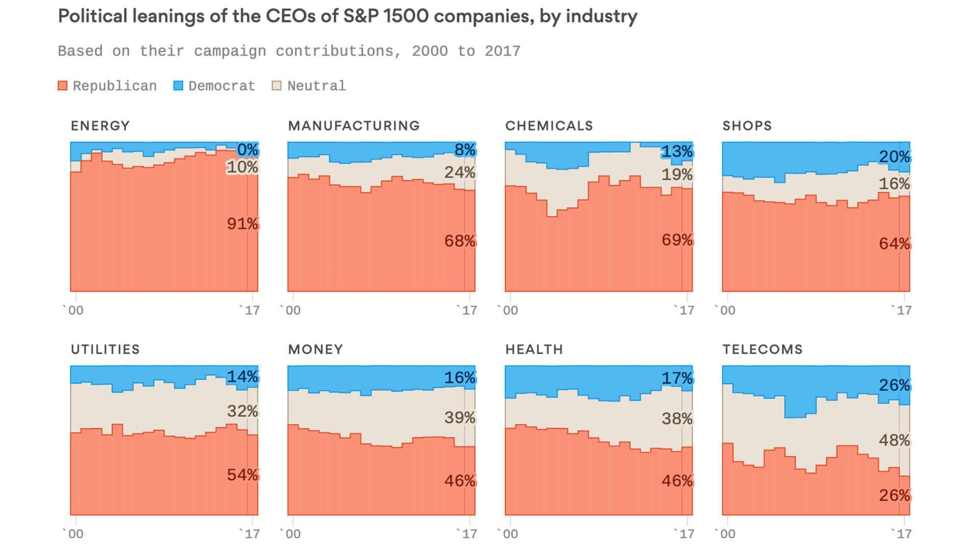Click the '00 axis tick under Utilities
980x551 pixels.
[73, 534]
